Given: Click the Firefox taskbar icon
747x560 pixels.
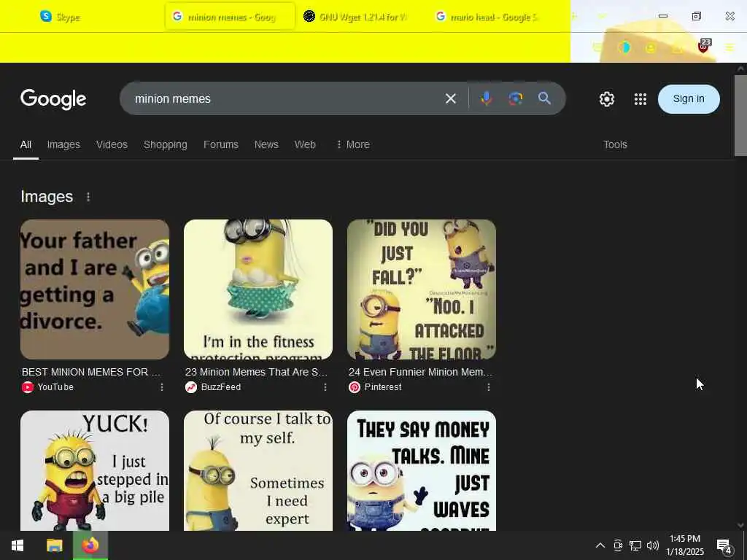Looking at the screenshot, I should (x=90, y=545).
